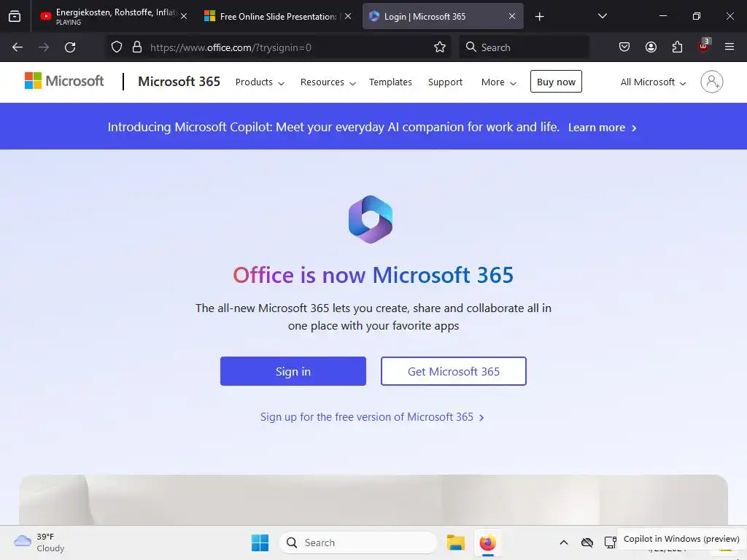Click the padlock site security icon
Screen dimensions: 747x560
[x=137, y=47]
